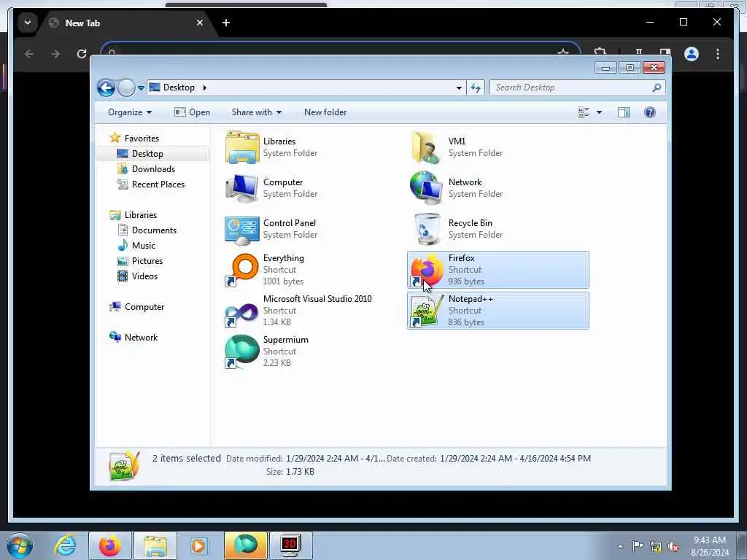Image resolution: width=747 pixels, height=560 pixels.
Task: Select the Control Panel icon
Action: 242,230
